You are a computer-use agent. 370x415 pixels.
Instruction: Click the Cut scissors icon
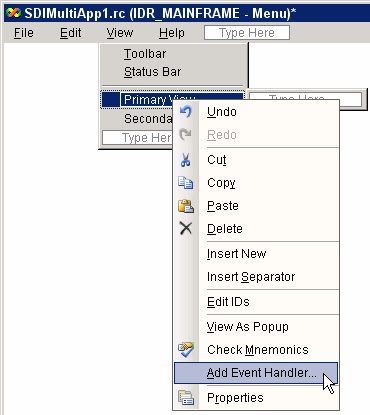(x=186, y=160)
